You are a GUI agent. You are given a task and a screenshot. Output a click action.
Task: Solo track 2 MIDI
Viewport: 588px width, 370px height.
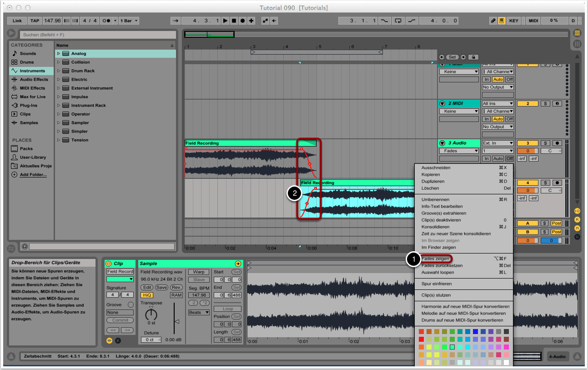pos(545,103)
